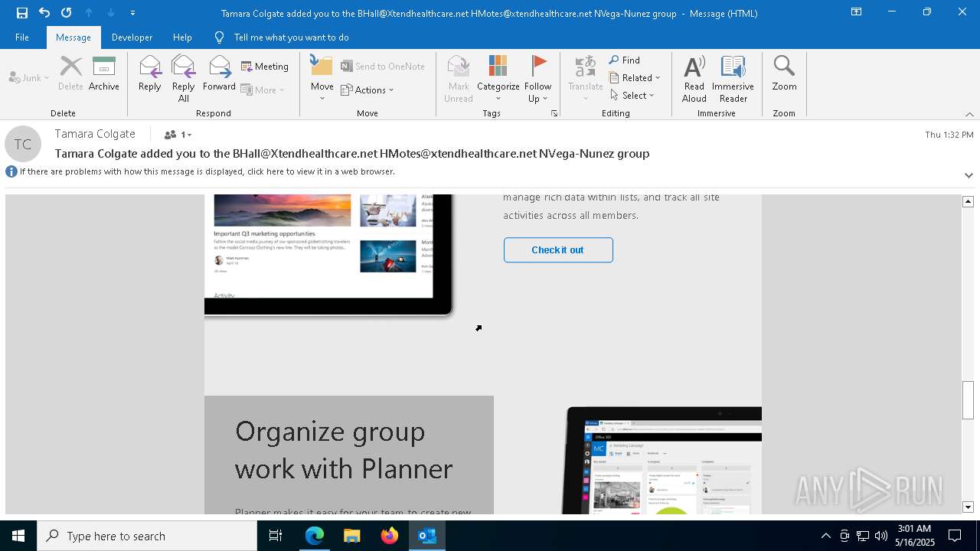Click the SharePoint site preview image
This screenshot has width=980, height=551.
328,255
